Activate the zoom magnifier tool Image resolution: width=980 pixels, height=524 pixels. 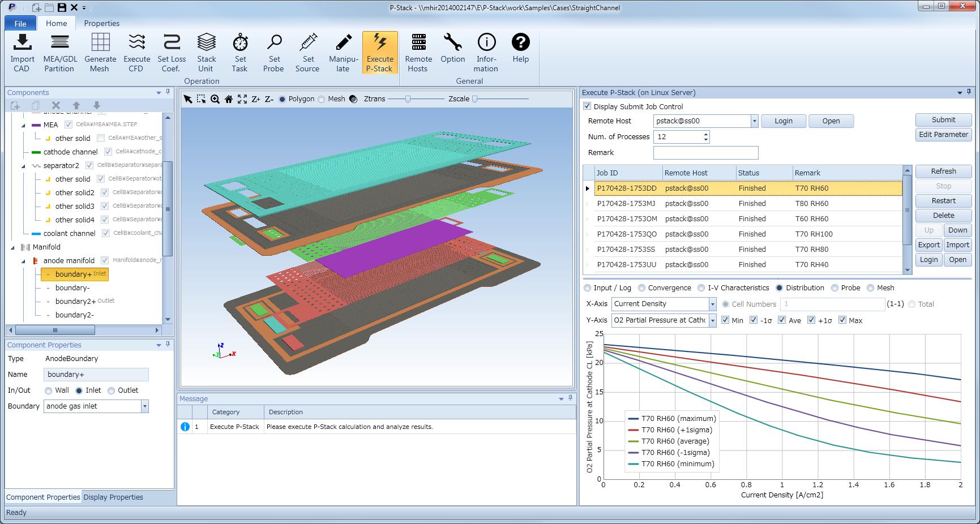point(215,99)
